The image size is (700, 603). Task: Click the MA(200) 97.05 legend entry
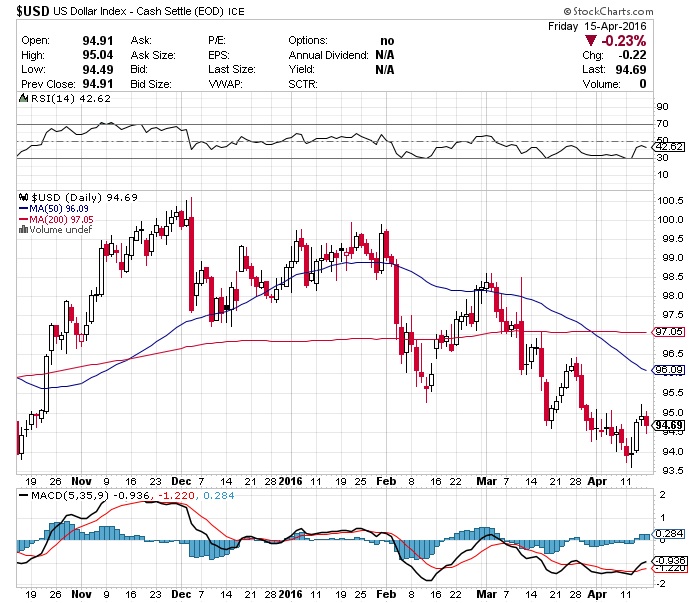tap(56, 219)
